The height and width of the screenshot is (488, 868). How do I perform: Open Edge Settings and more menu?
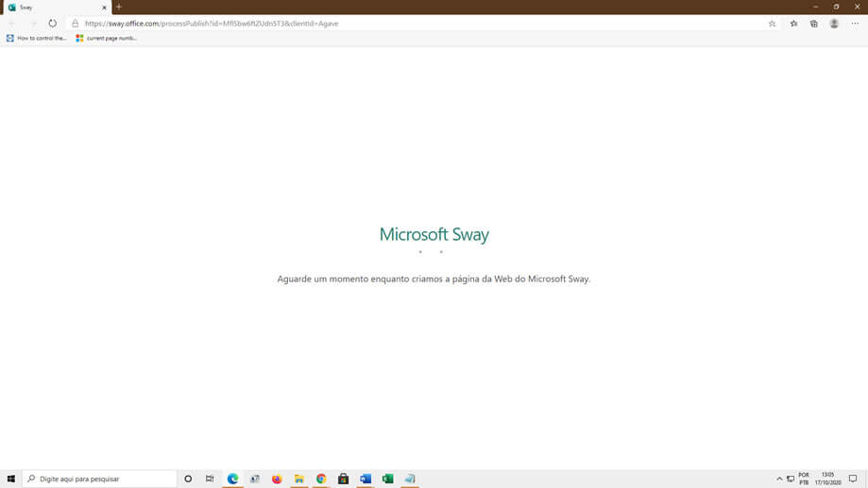pos(855,24)
